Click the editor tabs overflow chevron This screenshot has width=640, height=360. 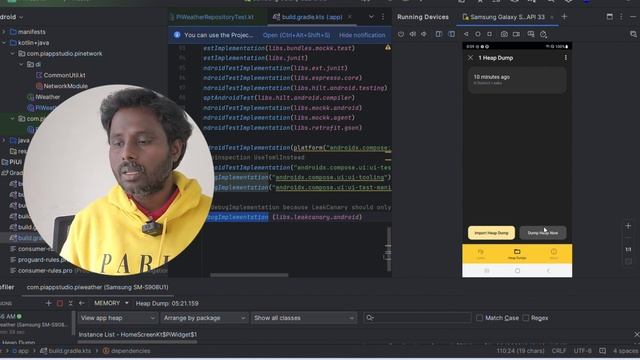click(371, 17)
